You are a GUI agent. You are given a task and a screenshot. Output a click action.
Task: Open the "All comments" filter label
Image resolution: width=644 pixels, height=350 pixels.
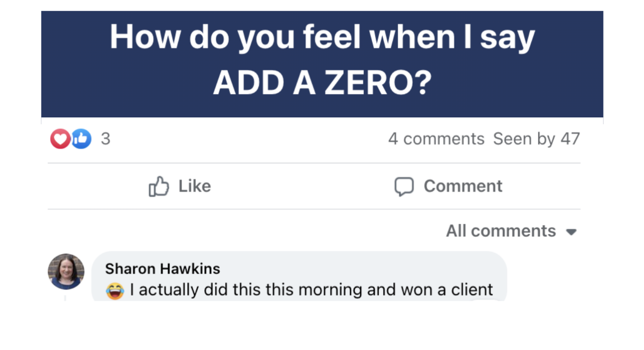(500, 231)
